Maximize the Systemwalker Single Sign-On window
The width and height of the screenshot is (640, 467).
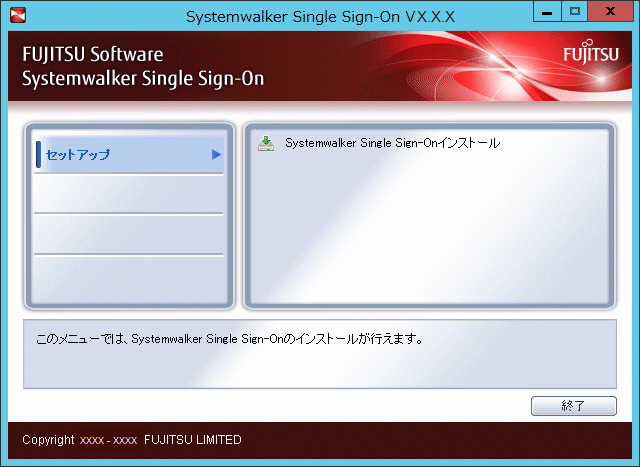[x=574, y=11]
